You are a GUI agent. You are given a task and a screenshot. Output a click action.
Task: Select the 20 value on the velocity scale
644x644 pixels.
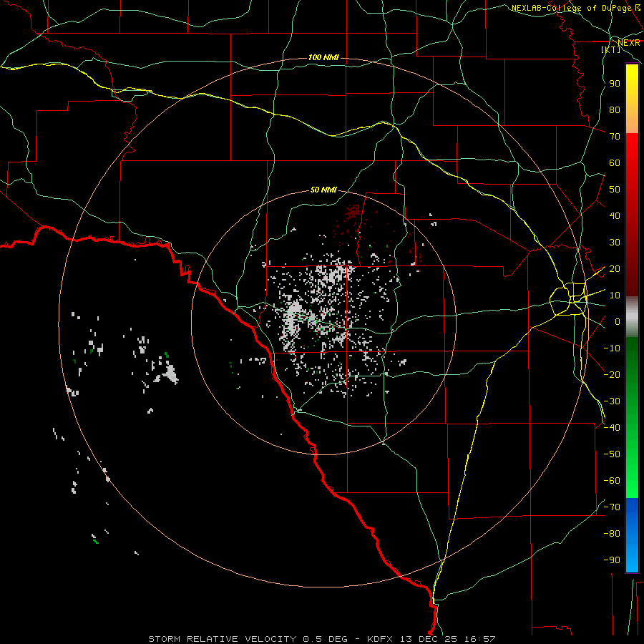[x=615, y=269]
